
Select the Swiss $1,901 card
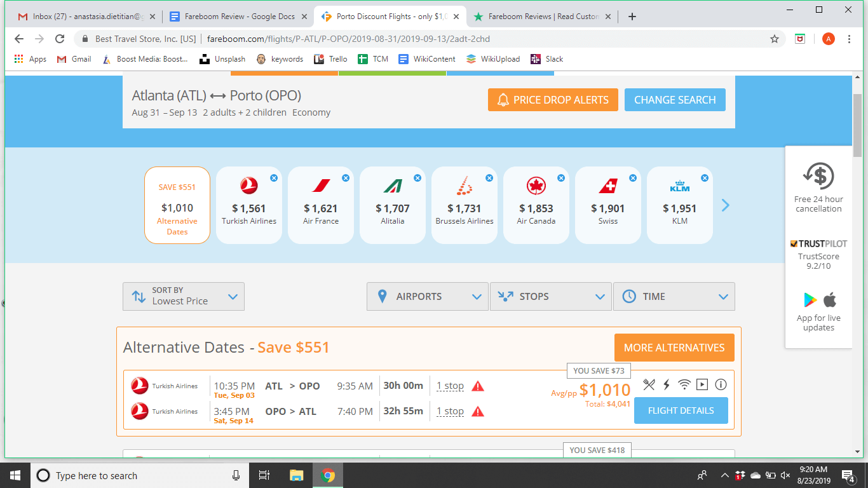point(608,205)
